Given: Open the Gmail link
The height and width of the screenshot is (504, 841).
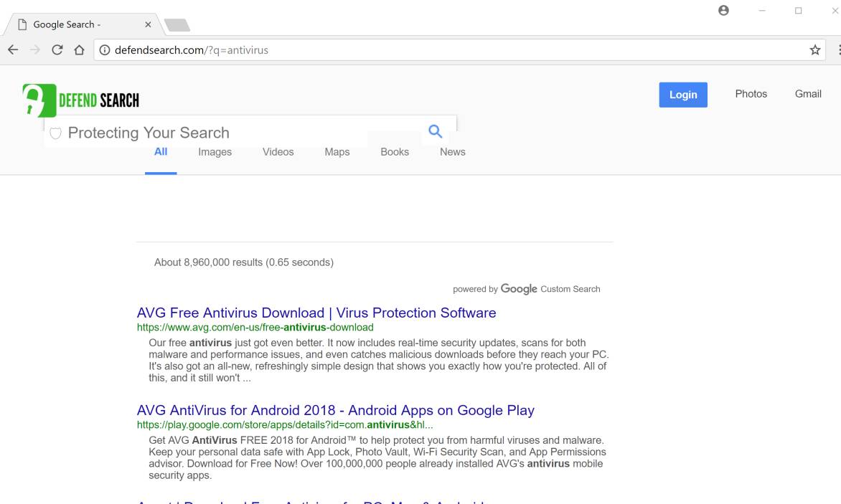Looking at the screenshot, I should (x=808, y=94).
